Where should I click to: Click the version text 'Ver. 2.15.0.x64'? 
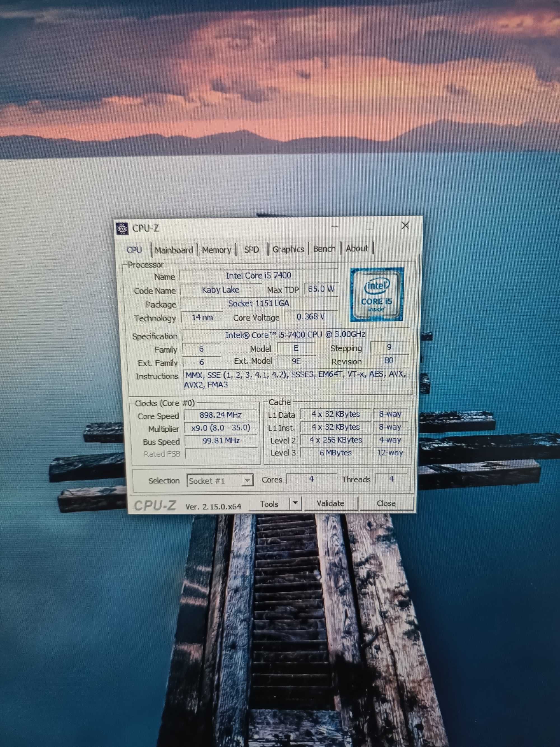[x=213, y=507]
